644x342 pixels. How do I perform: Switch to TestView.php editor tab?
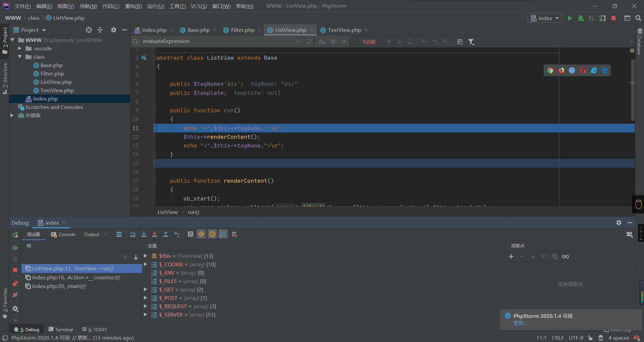344,30
